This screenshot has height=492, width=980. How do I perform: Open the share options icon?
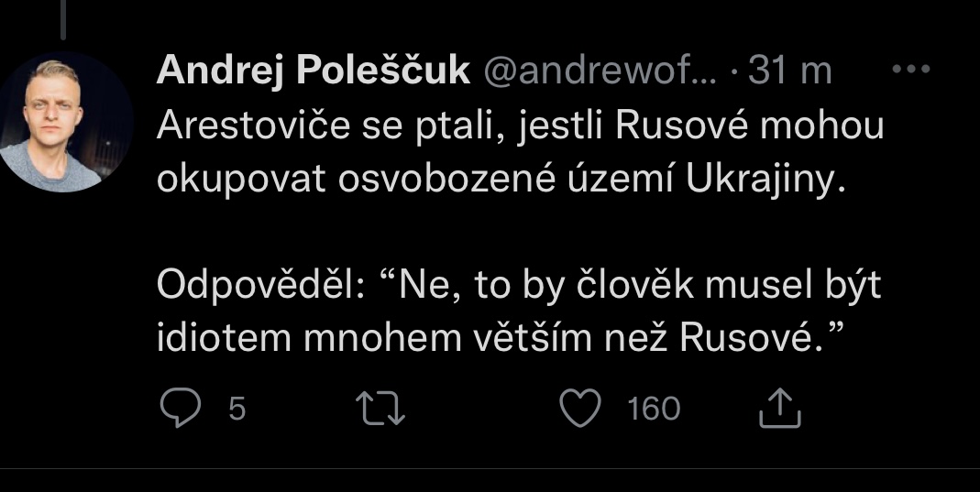coord(780,409)
